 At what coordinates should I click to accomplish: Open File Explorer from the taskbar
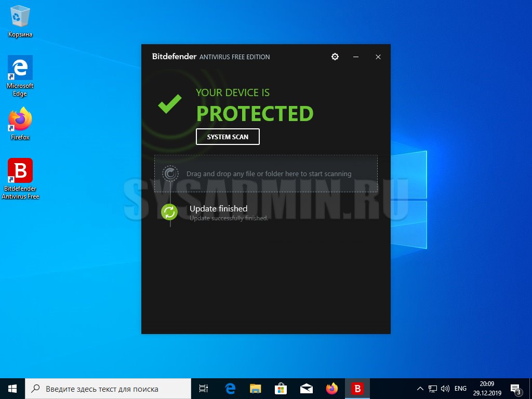[255, 389]
